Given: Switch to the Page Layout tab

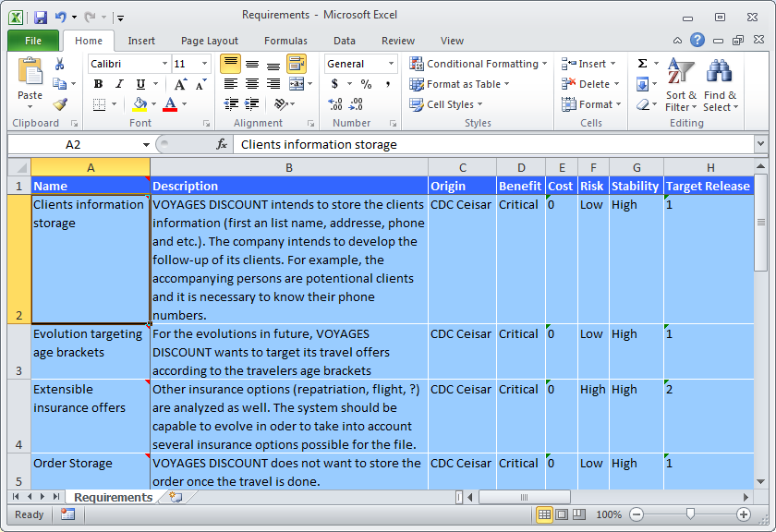Looking at the screenshot, I should 210,41.
